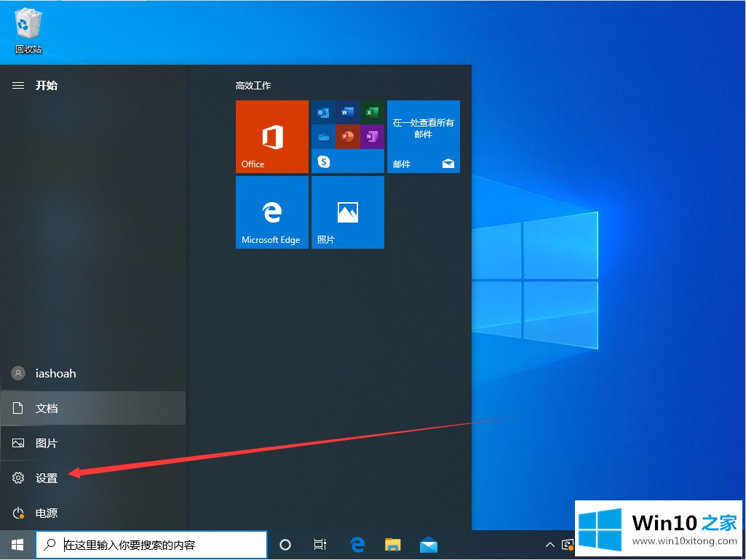Click Edge icon in taskbar
746x560 pixels.
click(x=357, y=545)
